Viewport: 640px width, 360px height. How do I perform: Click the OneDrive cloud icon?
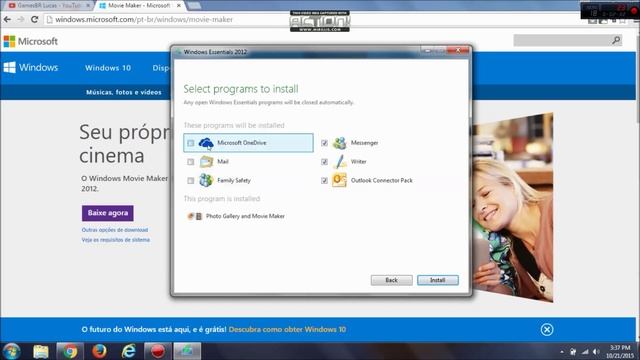[x=206, y=143]
